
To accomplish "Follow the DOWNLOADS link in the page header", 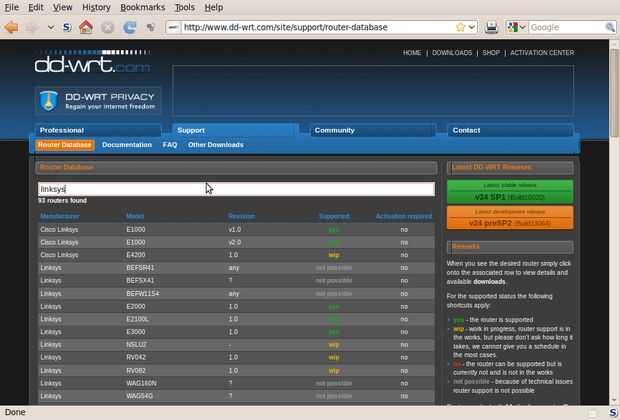I will pyautogui.click(x=452, y=53).
